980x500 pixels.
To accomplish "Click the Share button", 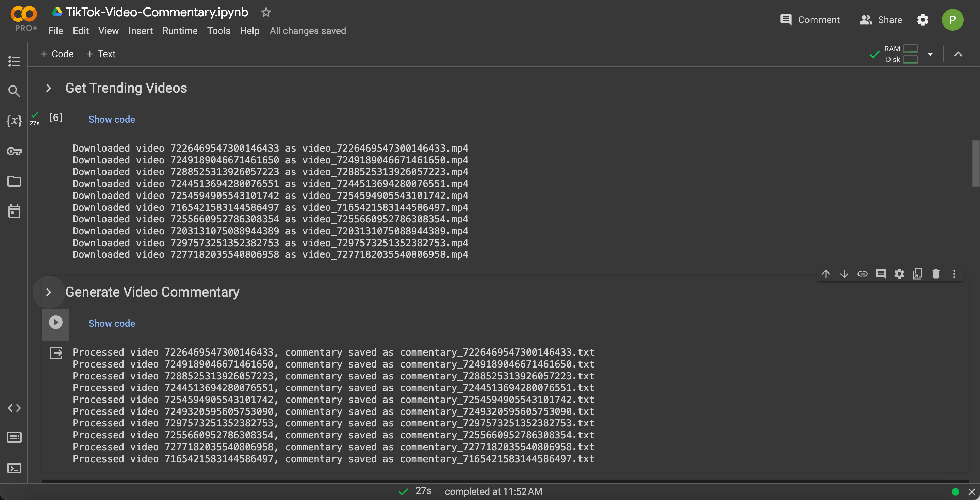I will pos(881,20).
